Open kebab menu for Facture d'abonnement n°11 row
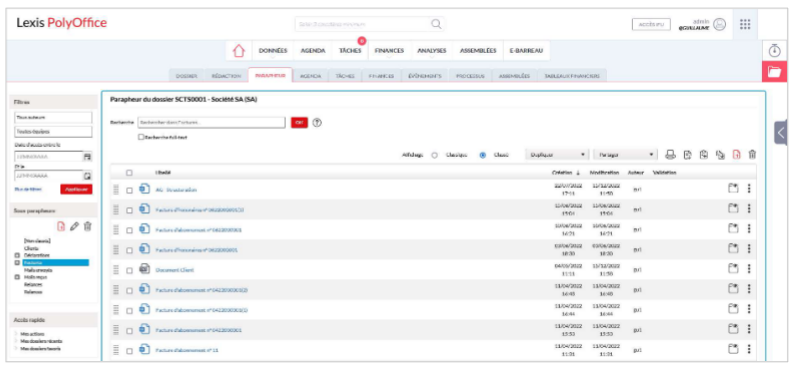 pyautogui.click(x=749, y=349)
